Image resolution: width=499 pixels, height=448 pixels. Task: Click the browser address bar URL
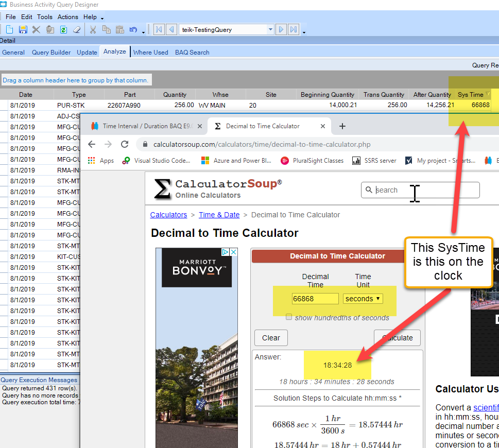(x=262, y=145)
